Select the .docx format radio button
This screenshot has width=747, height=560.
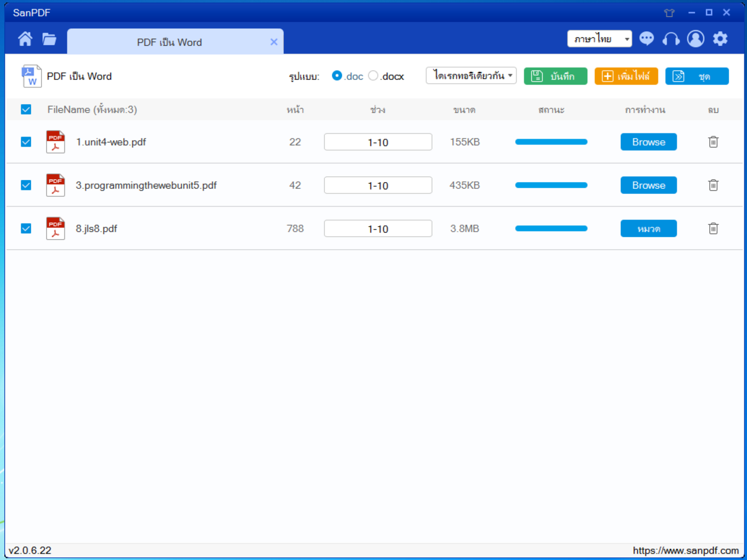(x=373, y=76)
